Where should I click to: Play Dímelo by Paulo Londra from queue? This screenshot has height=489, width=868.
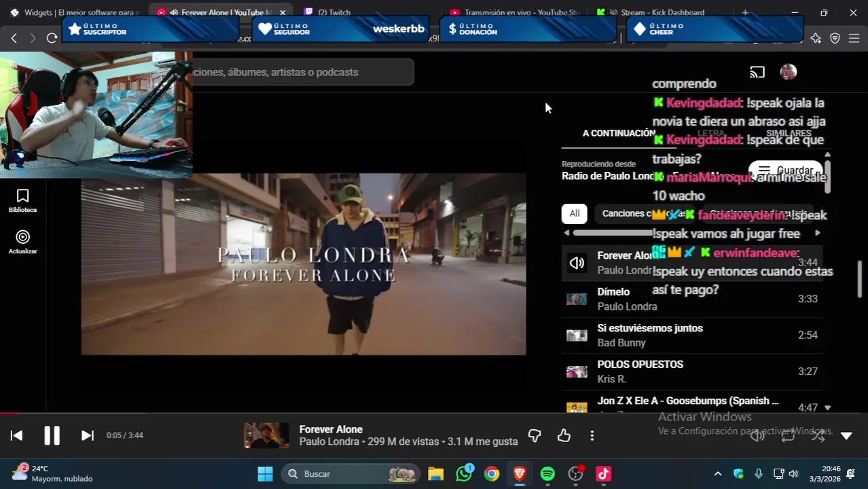(x=692, y=299)
